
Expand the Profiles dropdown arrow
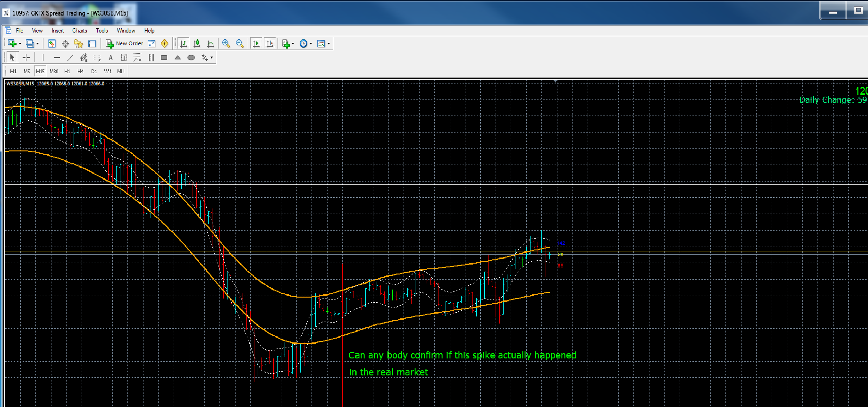pos(37,44)
